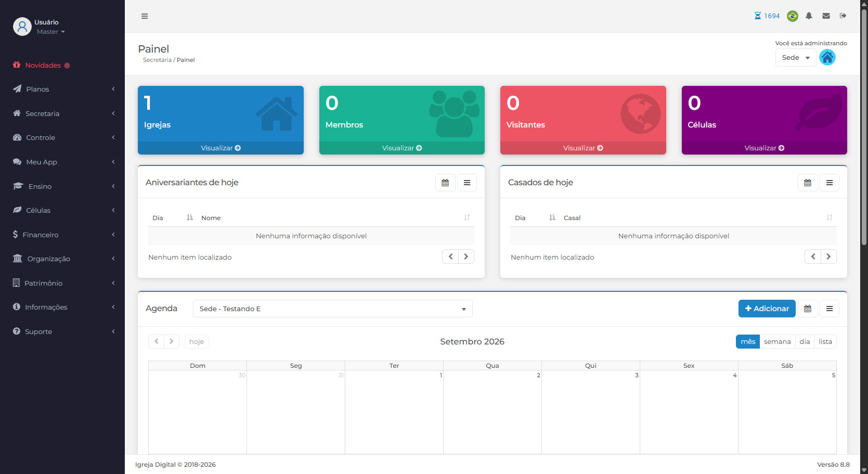The width and height of the screenshot is (868, 474).
Task: Expand the Organização sidebar menu
Action: (62, 259)
